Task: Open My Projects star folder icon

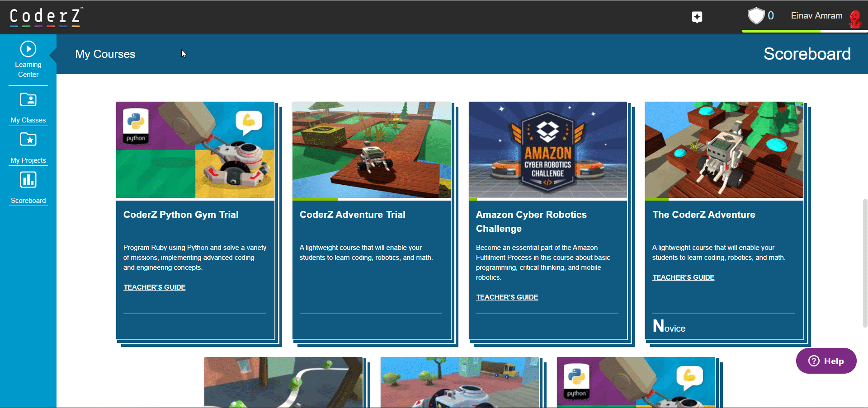Action: pos(28,140)
